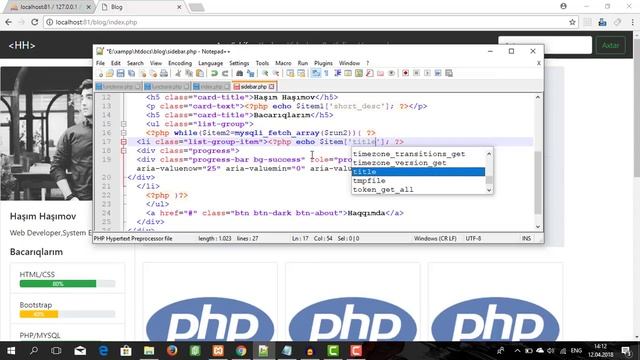This screenshot has height=360, width=640.
Task: Open the Encoding menu
Action: tap(180, 63)
